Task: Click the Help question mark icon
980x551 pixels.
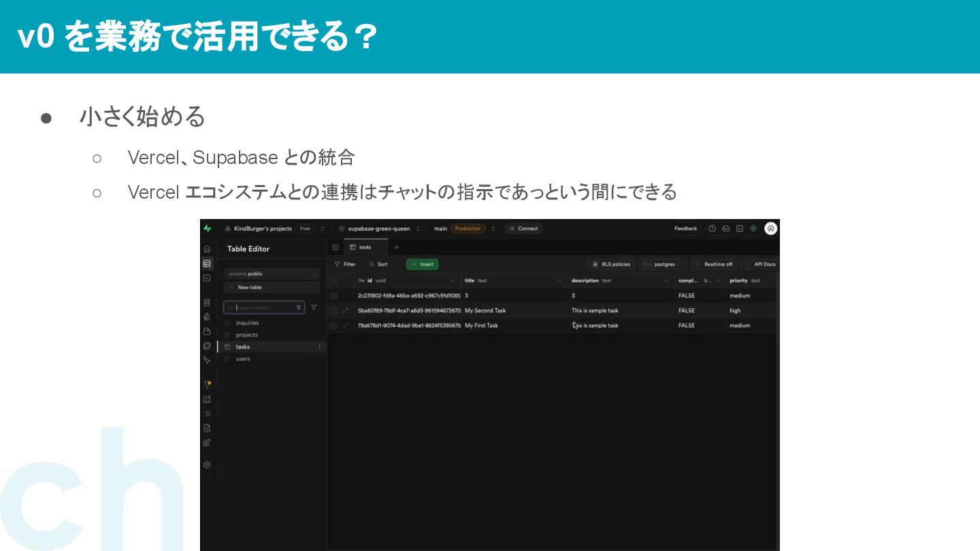Action: pyautogui.click(x=713, y=229)
